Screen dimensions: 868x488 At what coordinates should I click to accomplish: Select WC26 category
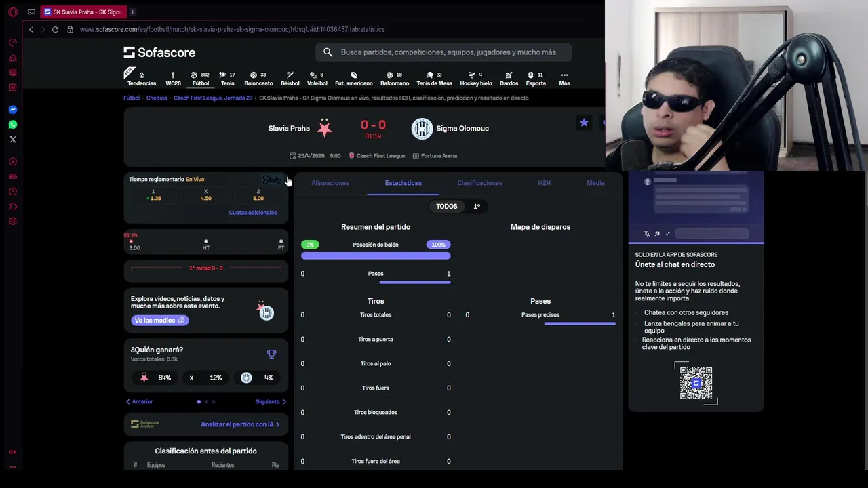click(x=173, y=79)
